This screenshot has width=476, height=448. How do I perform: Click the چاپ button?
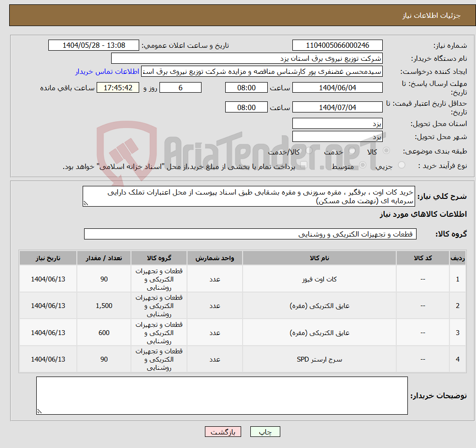[265, 432]
